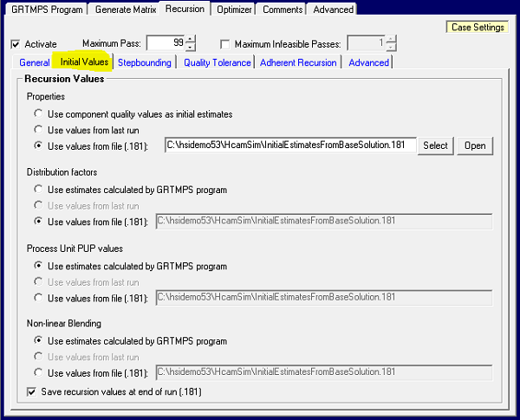The width and height of the screenshot is (520, 420).
Task: Click the Select button for Properties file
Action: [436, 145]
